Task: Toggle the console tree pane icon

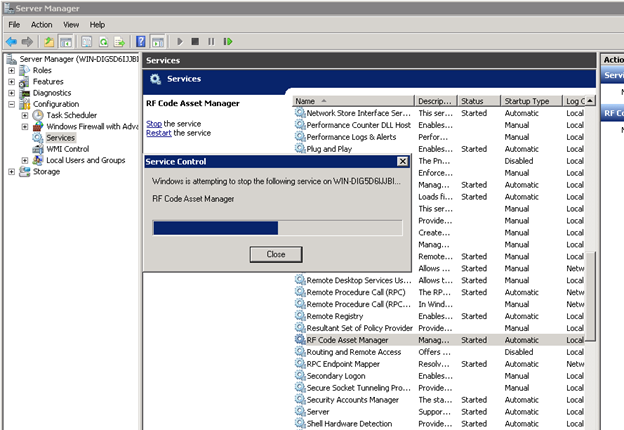Action: (66, 41)
